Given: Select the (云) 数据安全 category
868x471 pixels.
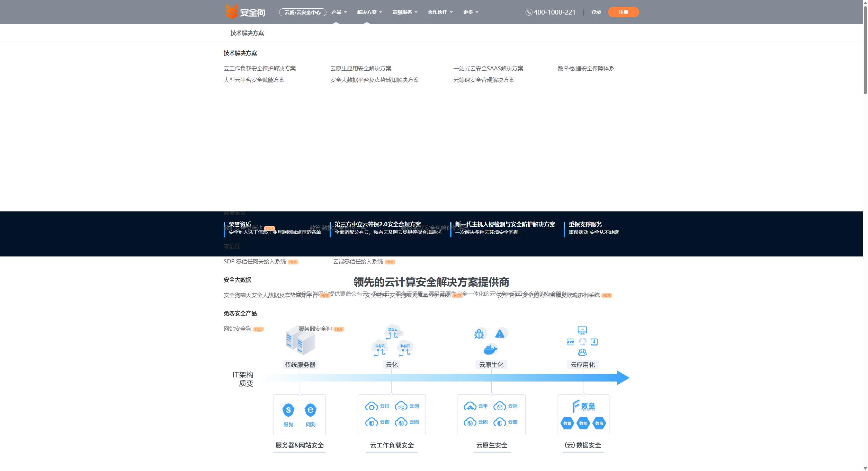Looking at the screenshot, I should coord(583,445).
